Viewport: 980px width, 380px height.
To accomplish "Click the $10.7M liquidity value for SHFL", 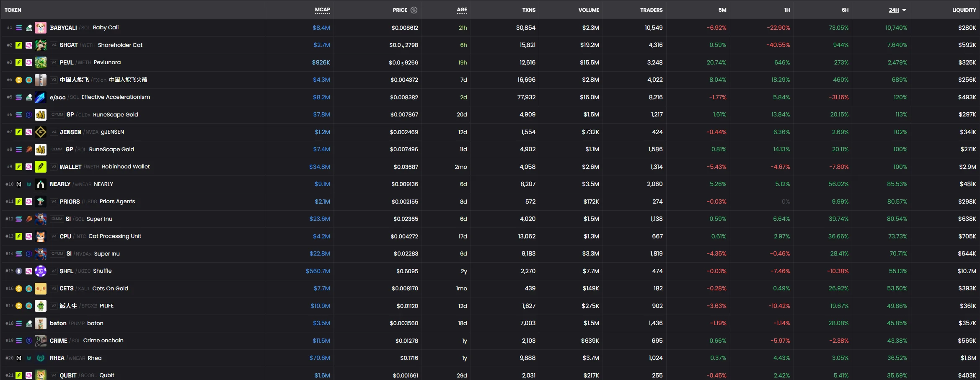I will [x=967, y=271].
